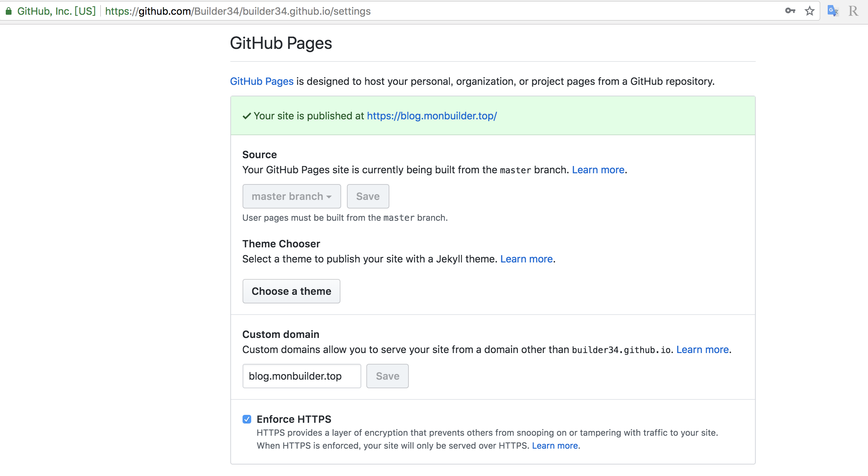
Task: Click the green checkmark in published banner
Action: click(x=247, y=116)
